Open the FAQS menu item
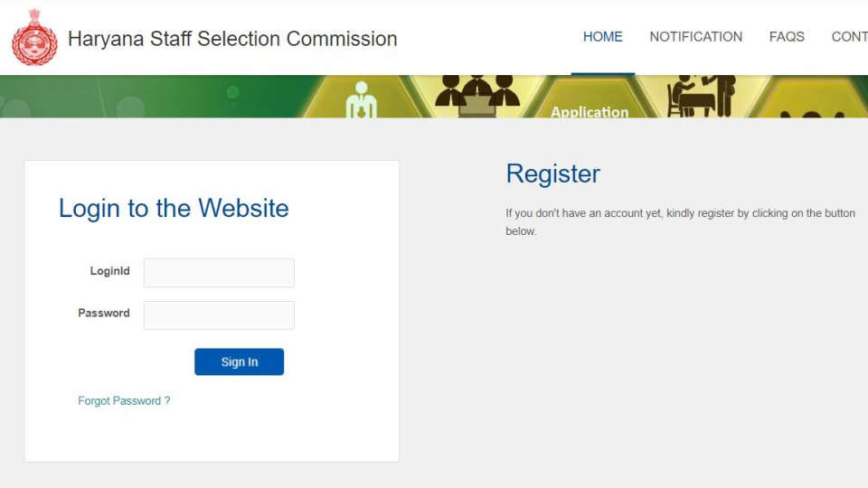This screenshot has height=488, width=868. (787, 37)
